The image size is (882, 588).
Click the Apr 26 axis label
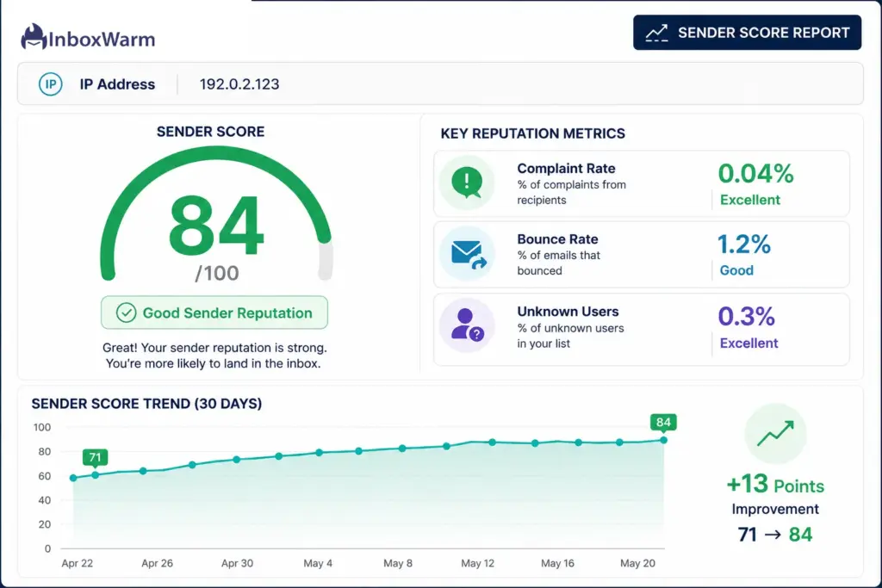(157, 563)
